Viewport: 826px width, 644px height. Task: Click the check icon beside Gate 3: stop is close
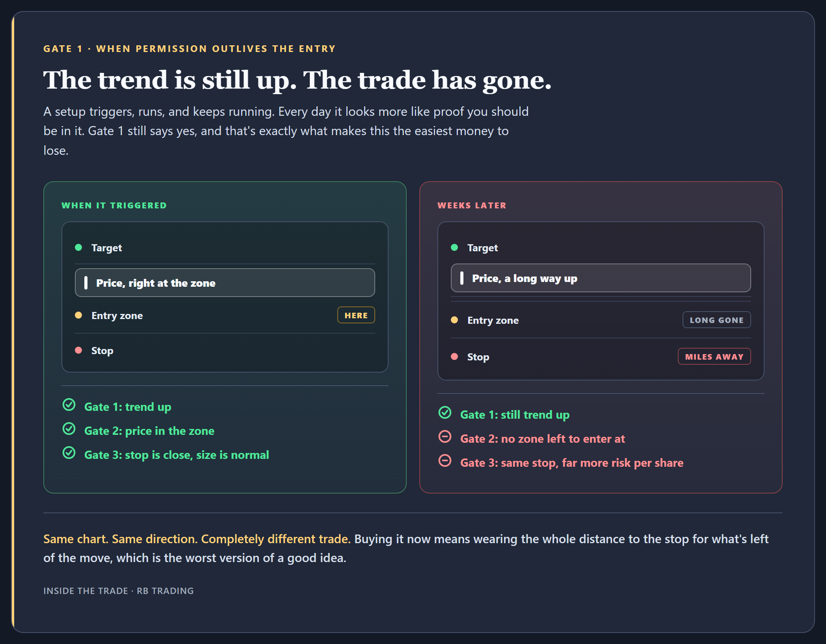coord(69,453)
